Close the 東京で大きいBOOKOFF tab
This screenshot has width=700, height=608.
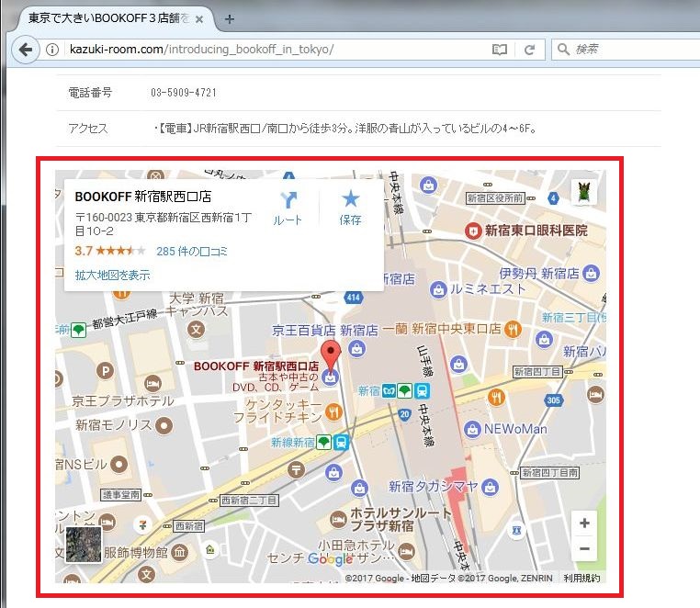[x=199, y=19]
